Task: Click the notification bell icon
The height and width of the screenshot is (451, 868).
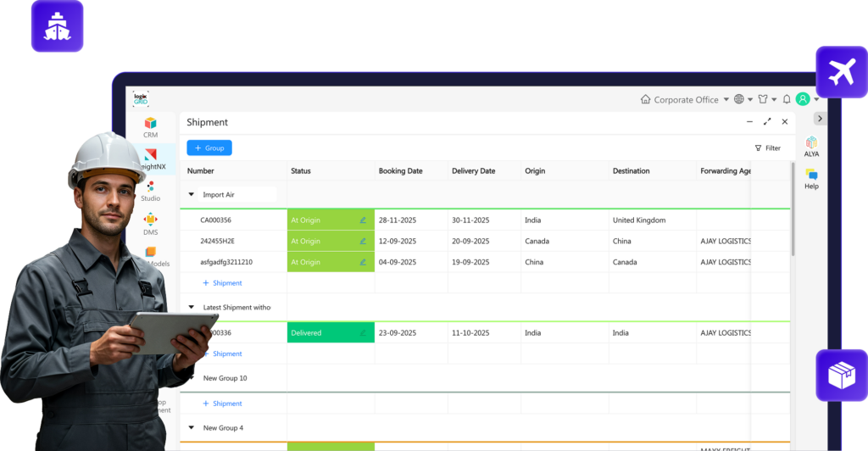Action: (787, 99)
